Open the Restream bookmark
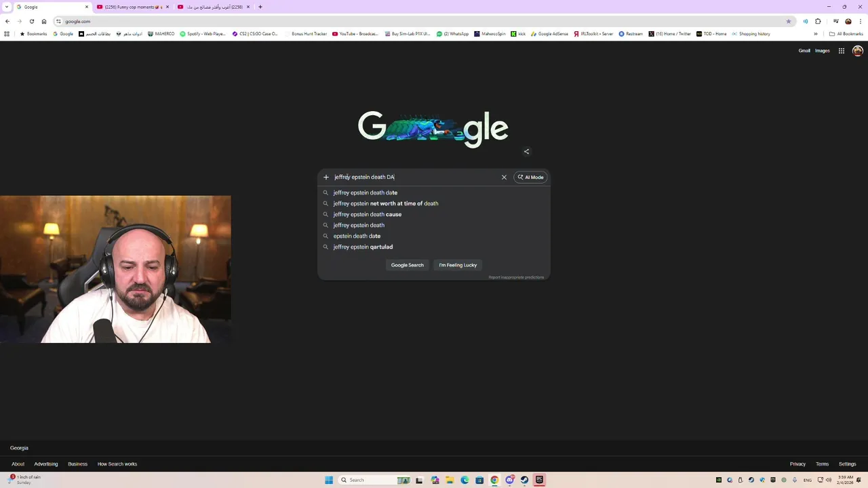 (631, 34)
